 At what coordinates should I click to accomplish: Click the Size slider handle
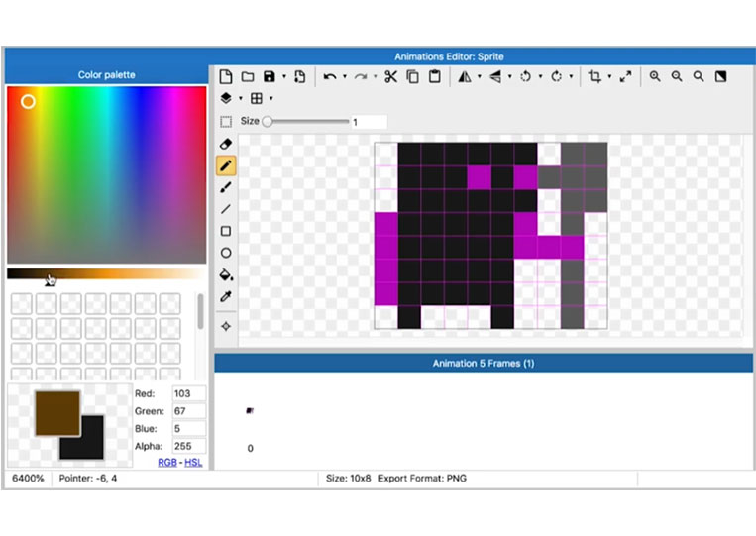(268, 122)
